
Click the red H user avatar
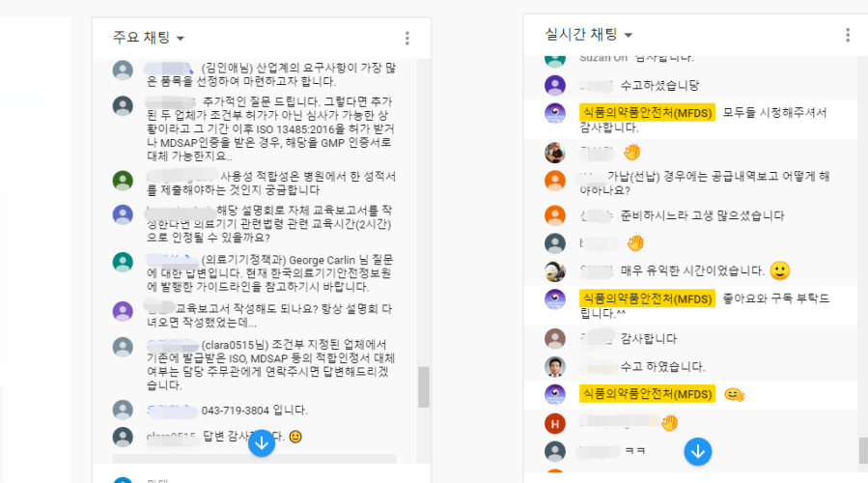coord(554,424)
